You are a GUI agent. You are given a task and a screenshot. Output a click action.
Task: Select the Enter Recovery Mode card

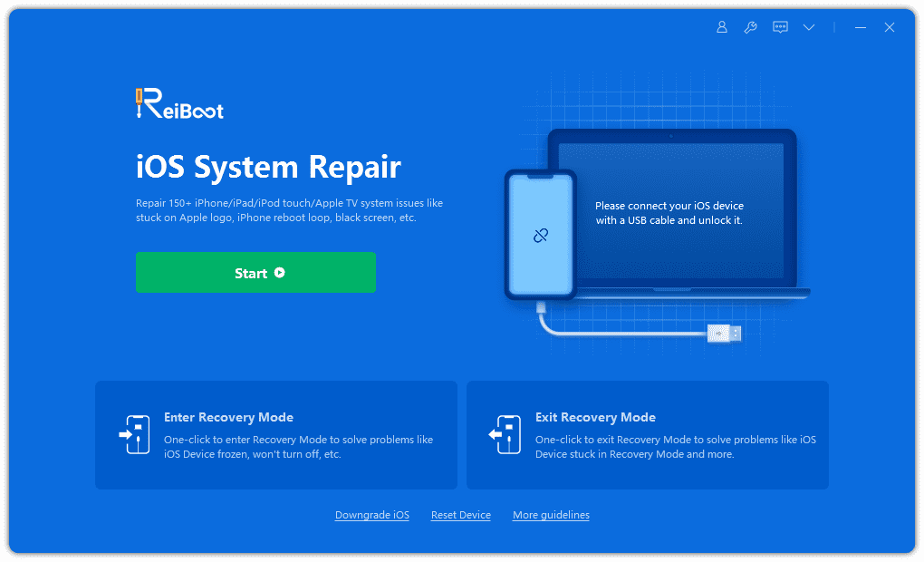[x=276, y=434]
